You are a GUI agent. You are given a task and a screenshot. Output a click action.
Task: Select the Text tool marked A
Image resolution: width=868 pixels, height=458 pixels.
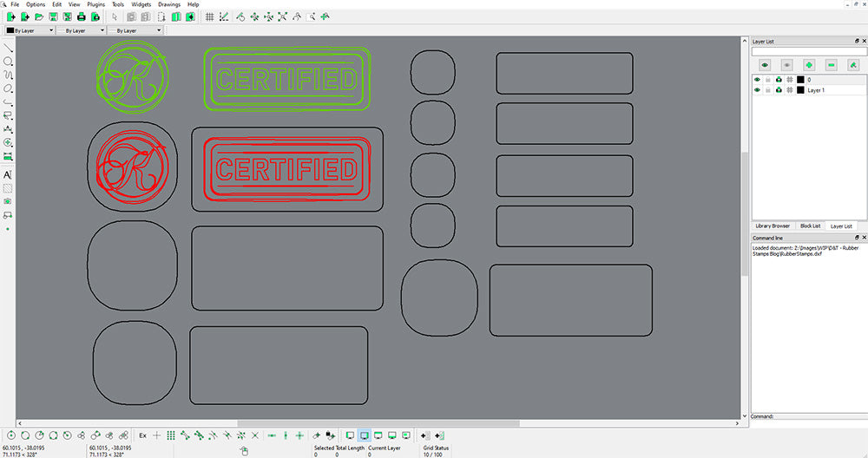point(8,174)
